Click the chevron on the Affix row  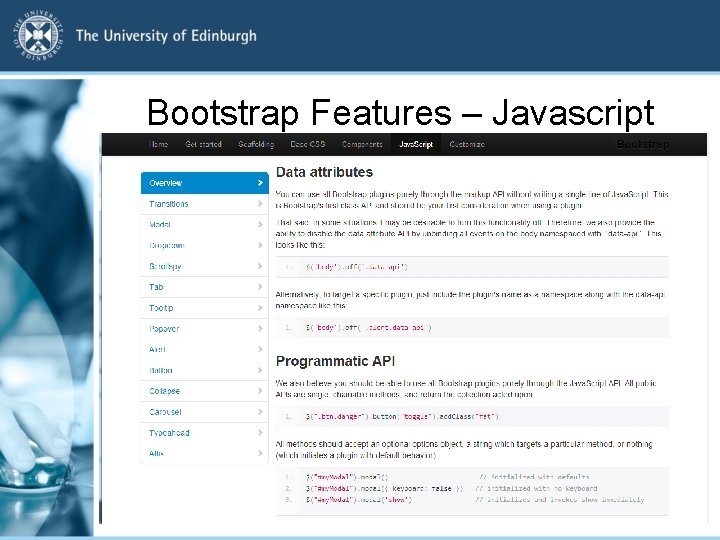coord(260,454)
